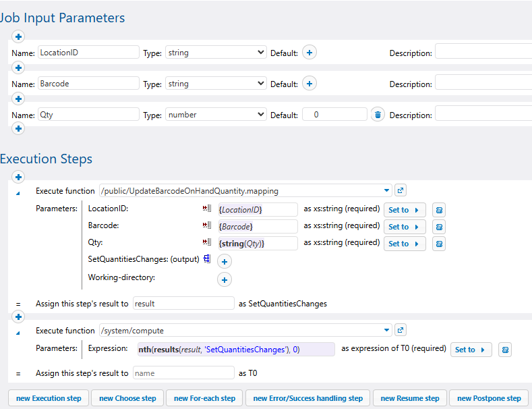Open Type dropdown for Qty input
This screenshot has height=409, width=532.
[x=216, y=115]
